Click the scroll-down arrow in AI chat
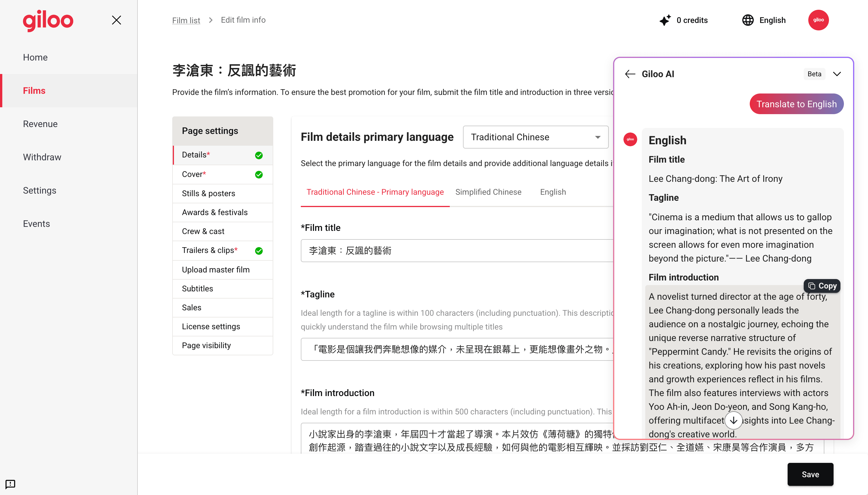Screen dimensions: 868x495 (x=733, y=420)
